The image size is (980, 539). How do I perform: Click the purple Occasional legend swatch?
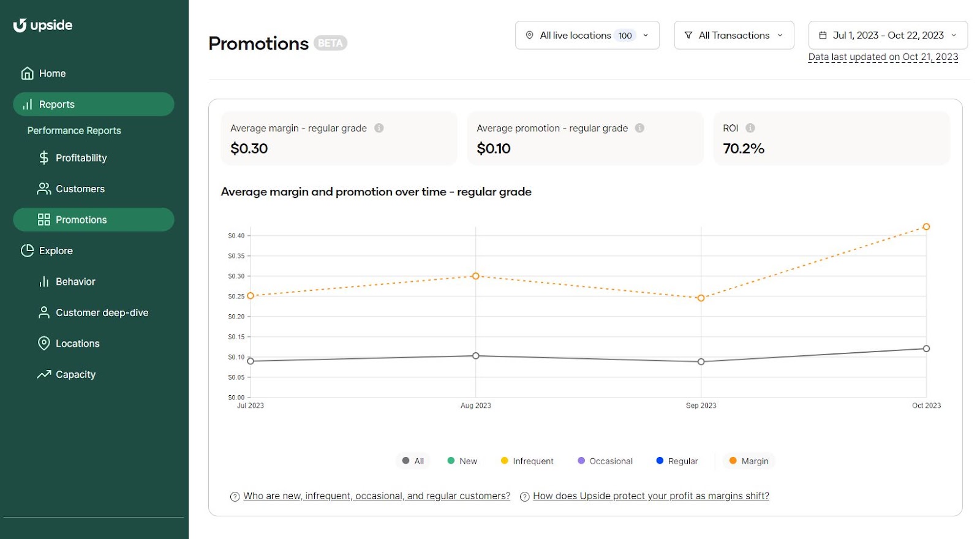click(581, 461)
